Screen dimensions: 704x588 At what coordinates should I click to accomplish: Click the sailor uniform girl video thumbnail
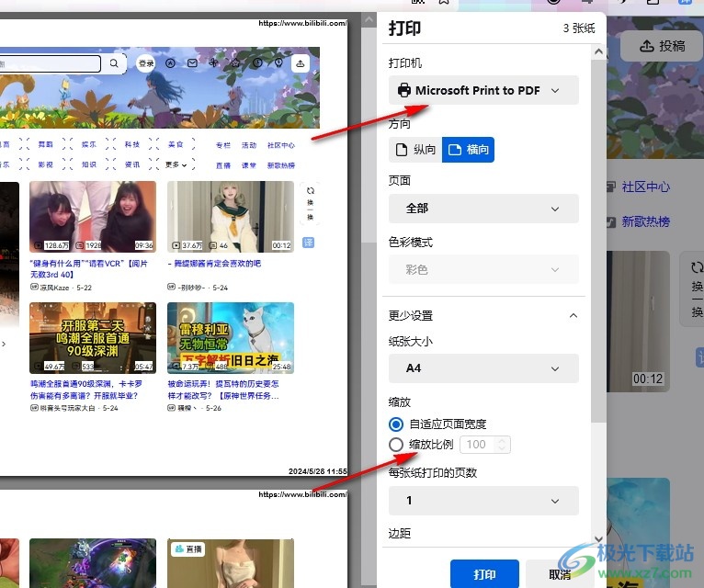pyautogui.click(x=231, y=217)
